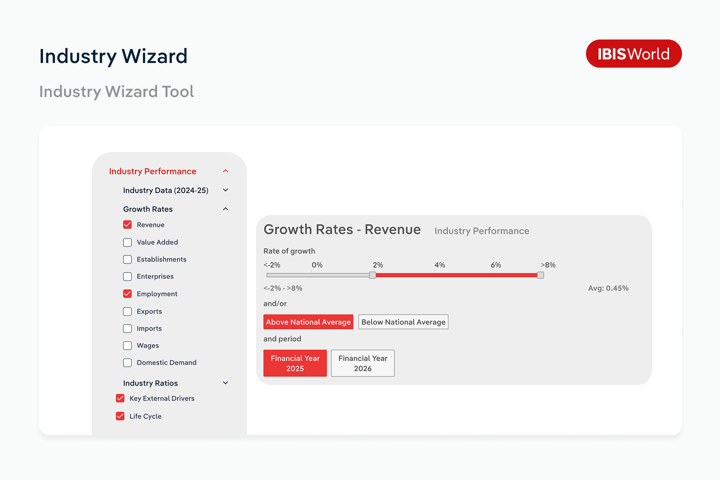
Task: Enable the Establishments checkbox
Action: tap(127, 259)
